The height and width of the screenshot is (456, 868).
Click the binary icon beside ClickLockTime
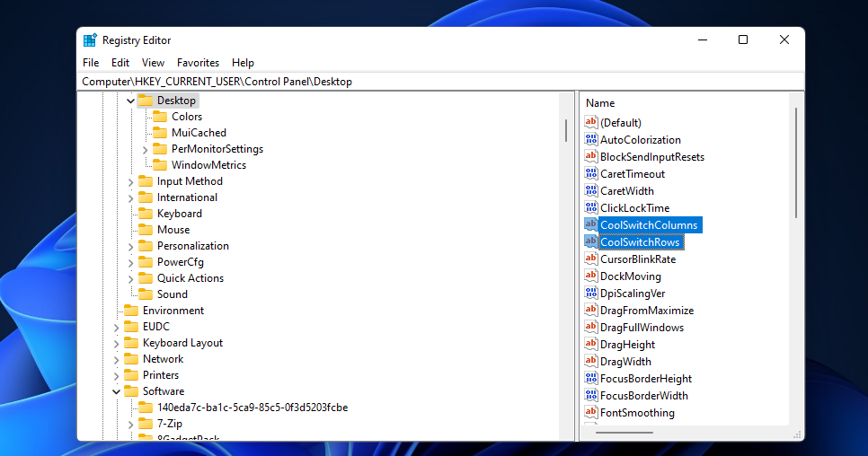pyautogui.click(x=590, y=208)
